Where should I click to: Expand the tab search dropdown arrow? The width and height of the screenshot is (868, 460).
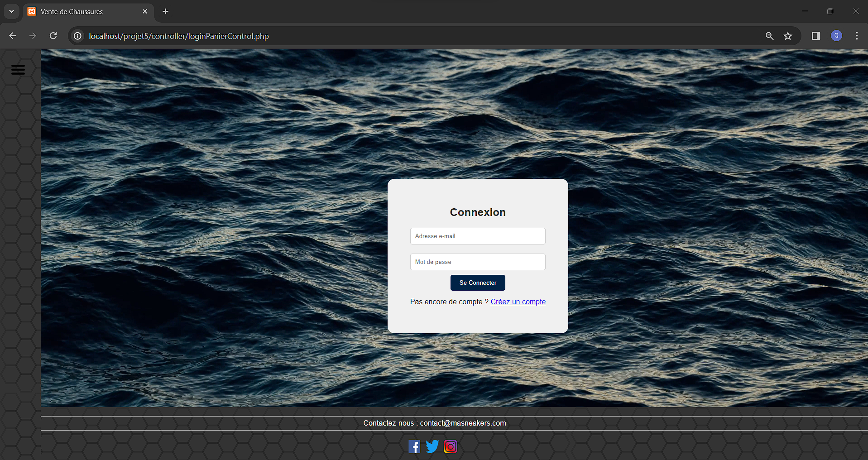point(11,11)
